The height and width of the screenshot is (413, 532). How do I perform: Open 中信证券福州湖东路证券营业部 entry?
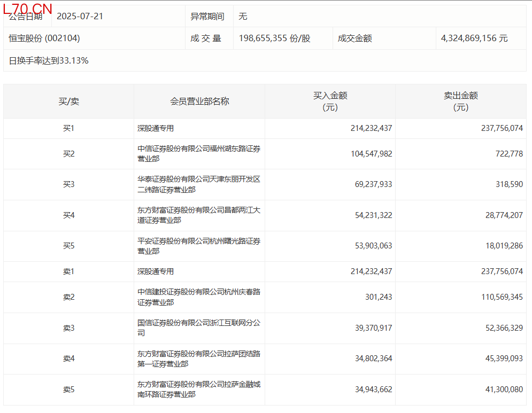point(199,154)
